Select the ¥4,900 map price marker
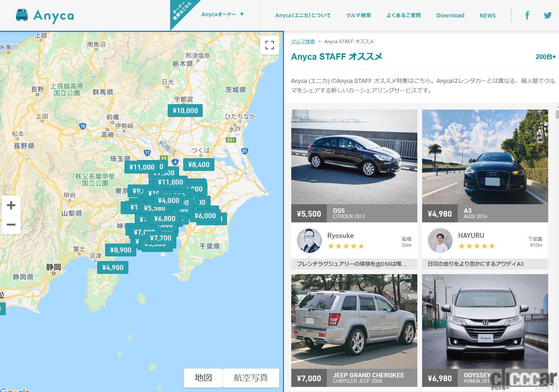The image size is (559, 392). pos(113,267)
